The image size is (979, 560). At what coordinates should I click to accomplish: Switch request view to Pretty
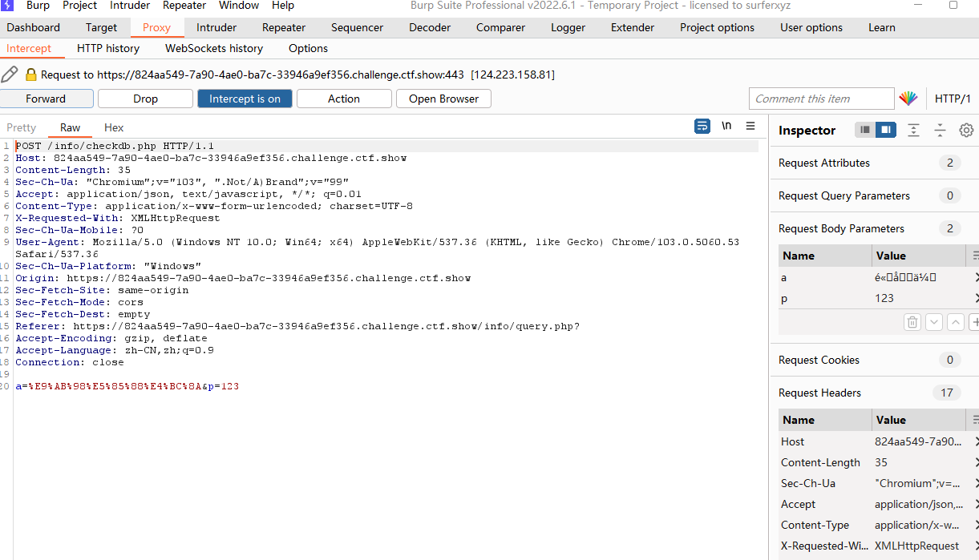coord(22,127)
